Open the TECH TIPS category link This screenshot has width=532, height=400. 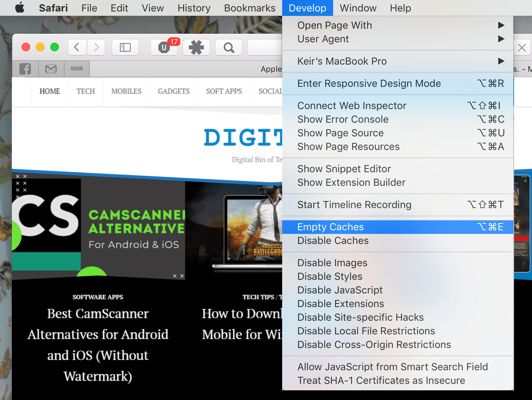point(258,297)
